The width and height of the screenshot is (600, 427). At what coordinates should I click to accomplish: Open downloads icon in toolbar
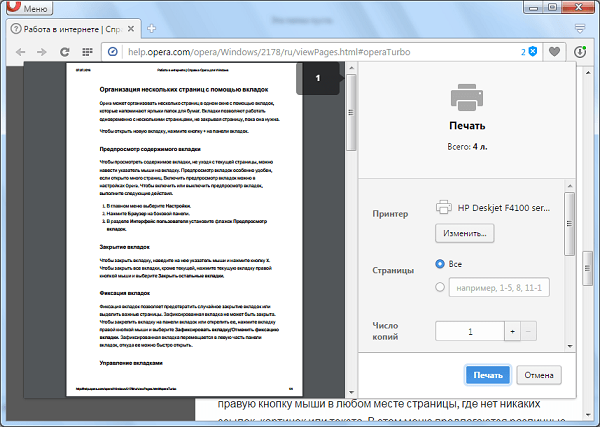580,52
